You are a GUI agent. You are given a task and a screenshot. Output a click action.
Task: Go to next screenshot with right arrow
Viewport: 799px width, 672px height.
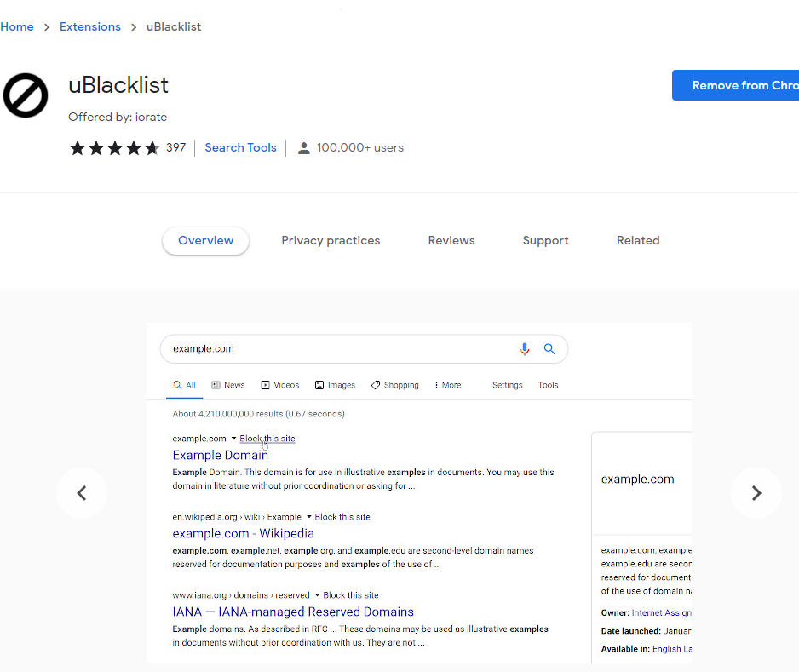point(756,492)
